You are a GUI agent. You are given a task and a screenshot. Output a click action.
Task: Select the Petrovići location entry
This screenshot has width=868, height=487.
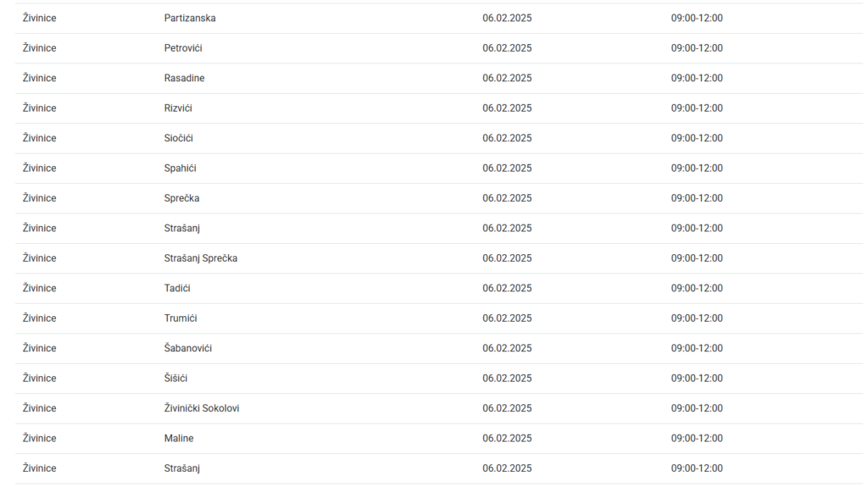pos(183,48)
